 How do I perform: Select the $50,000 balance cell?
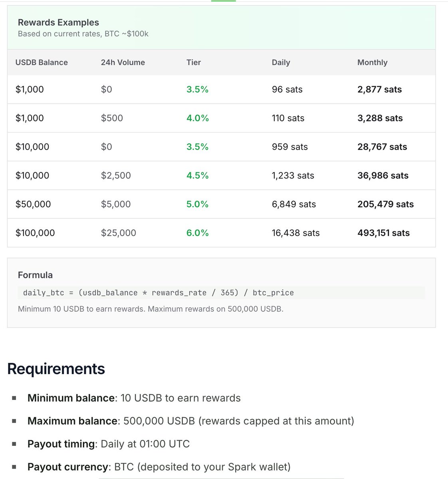click(x=33, y=204)
